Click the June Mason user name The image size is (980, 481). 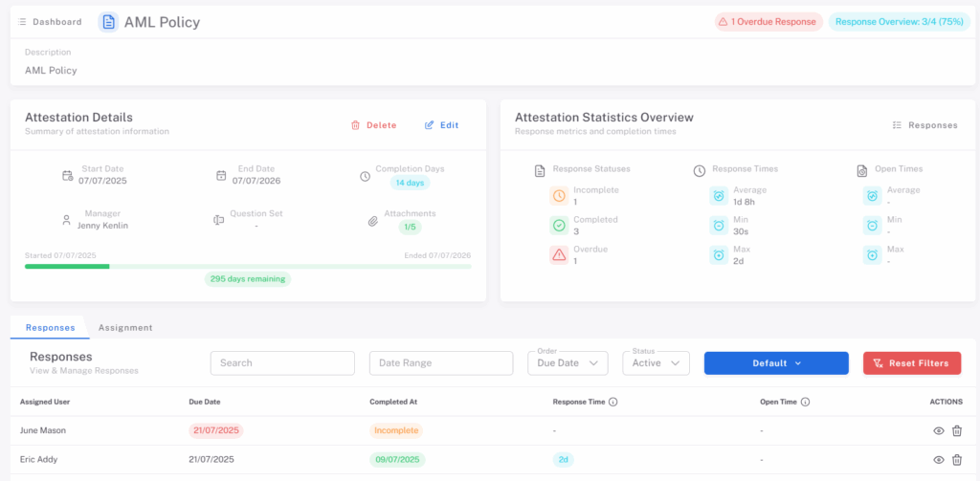coord(42,430)
